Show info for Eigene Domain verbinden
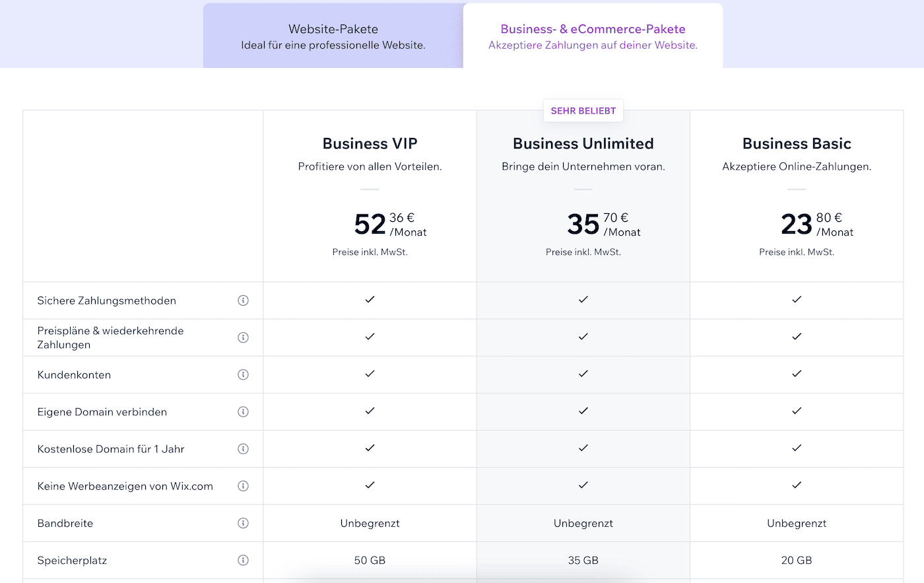This screenshot has width=924, height=583. pyautogui.click(x=243, y=412)
